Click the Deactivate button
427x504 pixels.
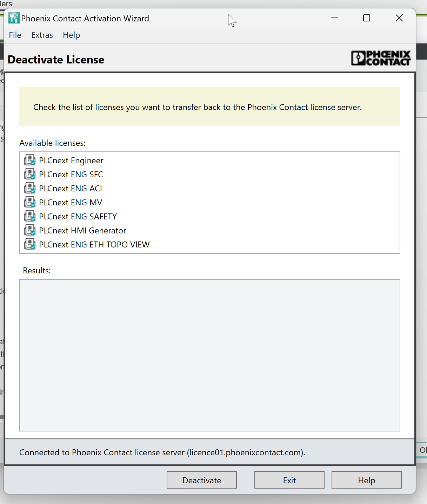[202, 480]
